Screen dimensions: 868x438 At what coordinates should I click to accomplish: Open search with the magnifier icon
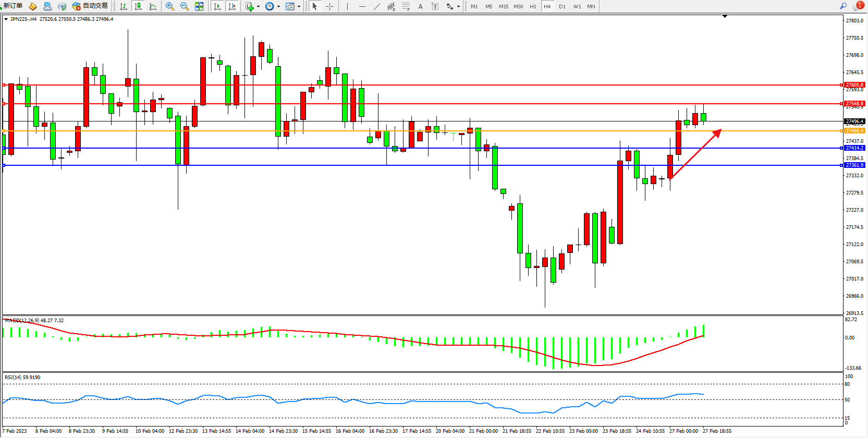click(843, 6)
